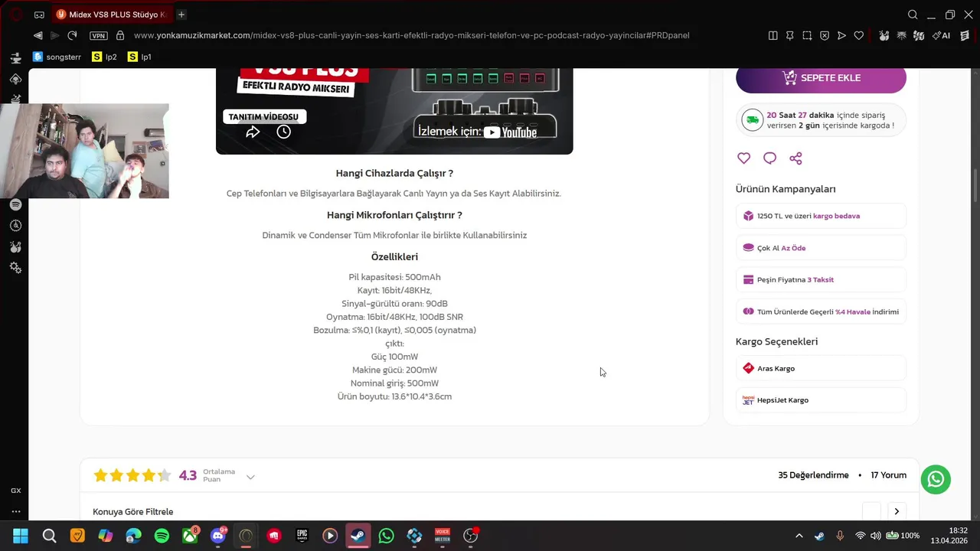Click text Sinyal-gürültü oranı: 90dB
Image resolution: width=980 pixels, height=551 pixels.
394,304
